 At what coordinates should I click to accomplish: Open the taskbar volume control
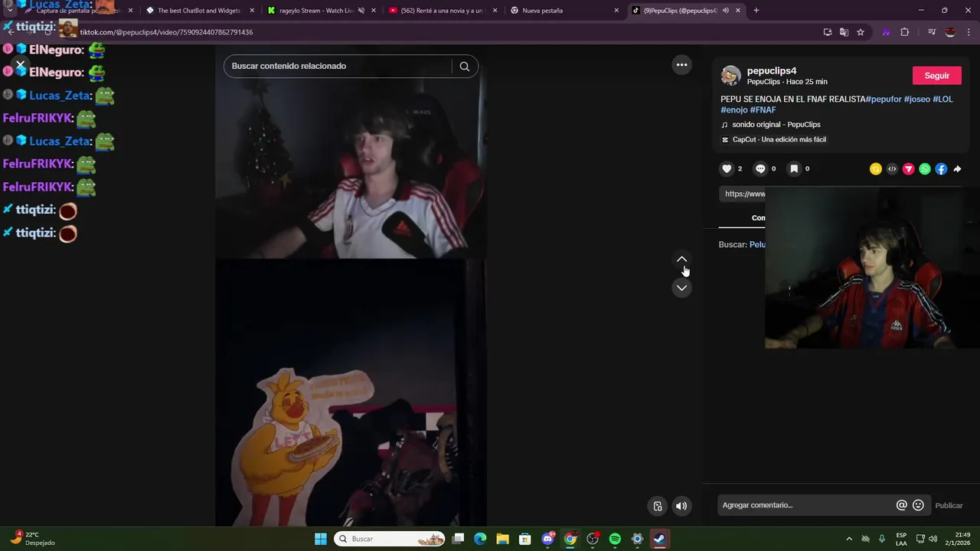[x=933, y=539]
